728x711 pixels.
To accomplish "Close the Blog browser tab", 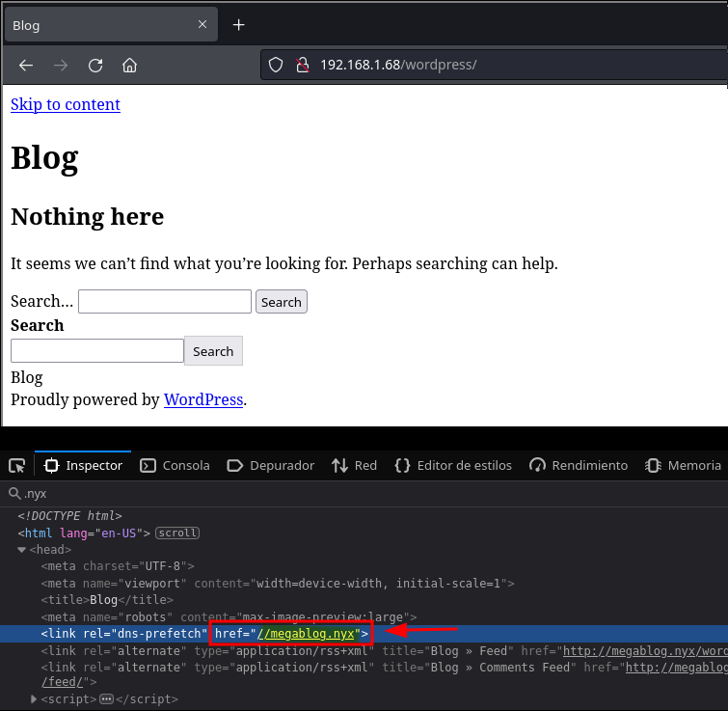I will [x=202, y=25].
